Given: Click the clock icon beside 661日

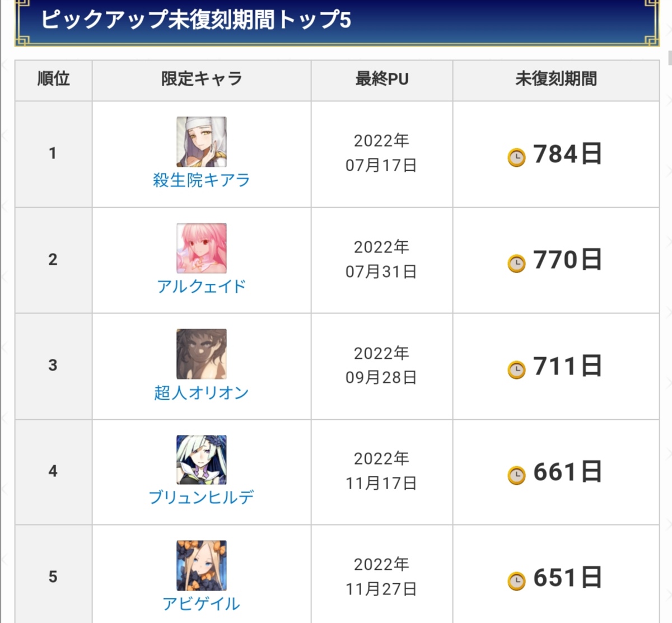Looking at the screenshot, I should click(516, 475).
